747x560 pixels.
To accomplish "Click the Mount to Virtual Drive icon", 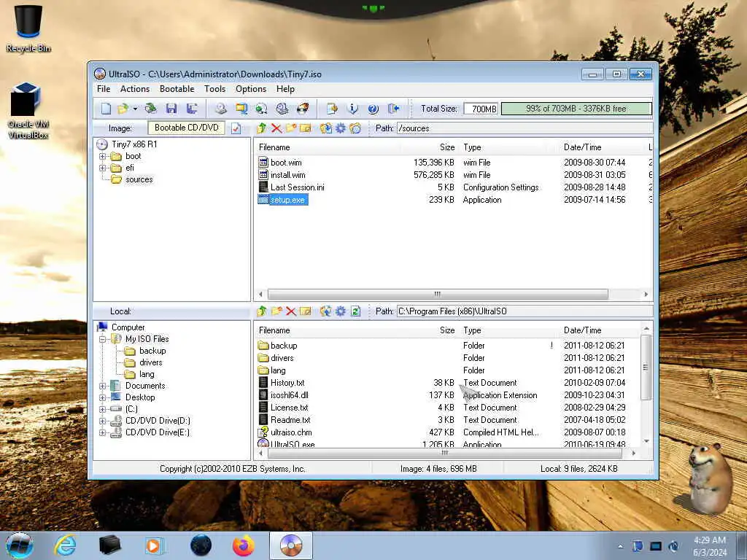I will tap(282, 109).
